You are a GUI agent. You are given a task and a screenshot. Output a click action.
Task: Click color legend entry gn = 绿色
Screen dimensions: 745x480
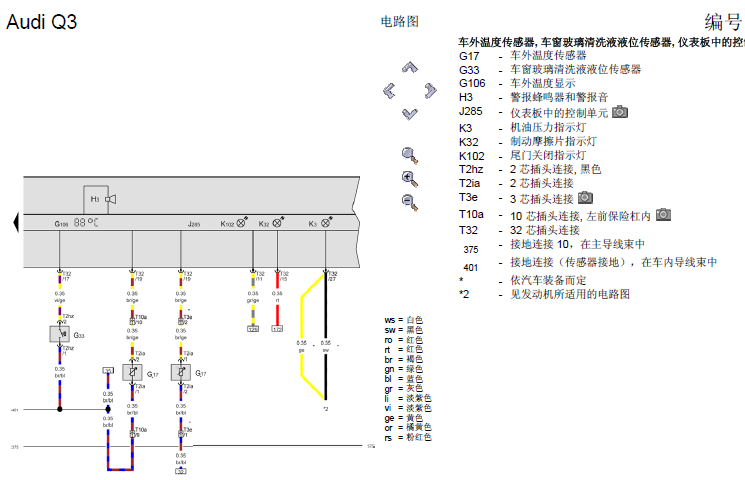tap(403, 369)
